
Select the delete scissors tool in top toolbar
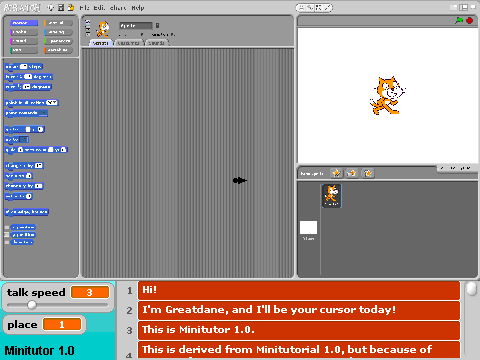(310, 8)
